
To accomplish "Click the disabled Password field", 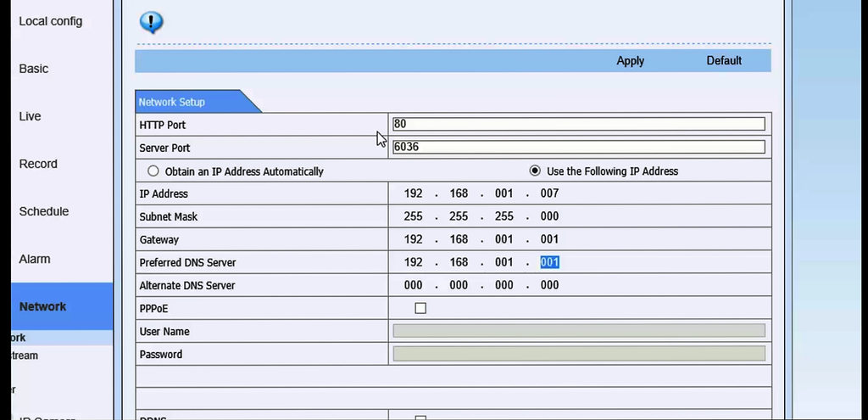I will coord(579,354).
